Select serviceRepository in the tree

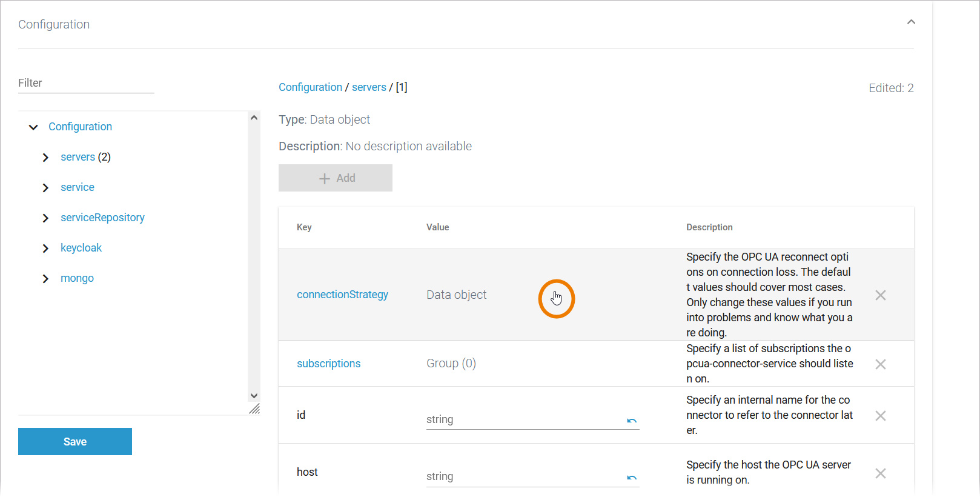[x=102, y=218]
